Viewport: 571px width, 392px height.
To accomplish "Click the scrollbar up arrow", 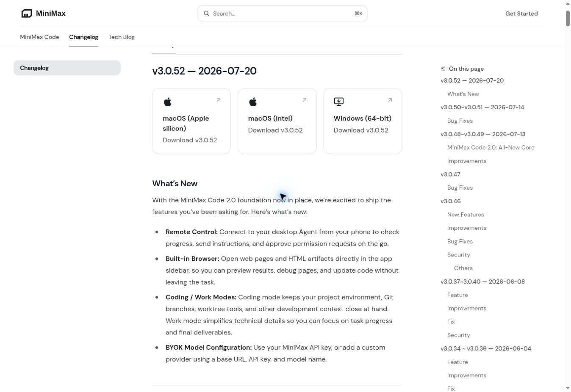I will click(x=568, y=3).
